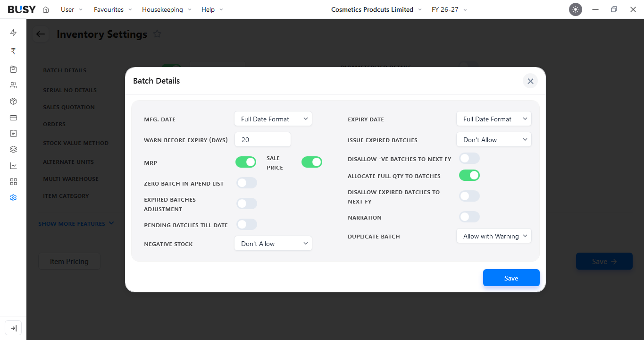Click Sales Quotation label
Viewport: 644px width, 340px height.
point(69,107)
